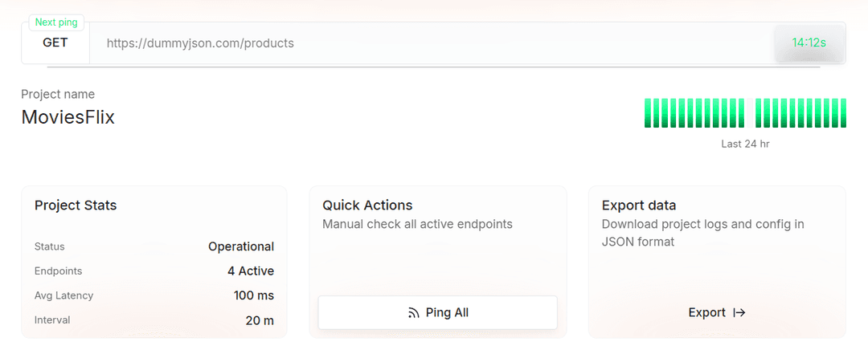Click the 20 m interval value
This screenshot has height=362, width=868.
260,320
